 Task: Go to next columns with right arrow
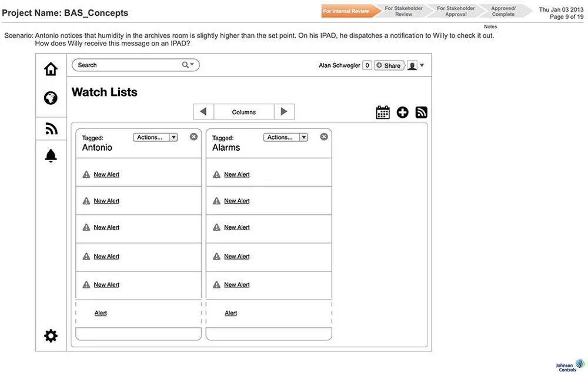(x=284, y=111)
